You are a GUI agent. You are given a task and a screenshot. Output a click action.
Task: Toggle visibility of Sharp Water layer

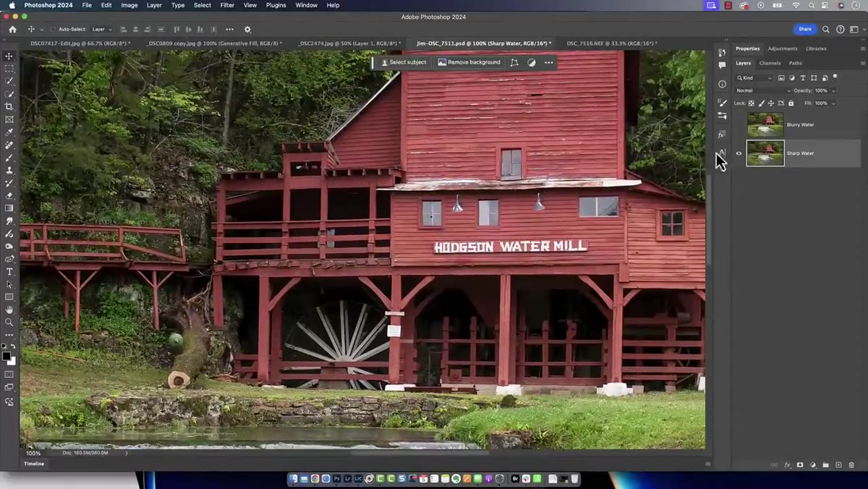click(x=739, y=153)
